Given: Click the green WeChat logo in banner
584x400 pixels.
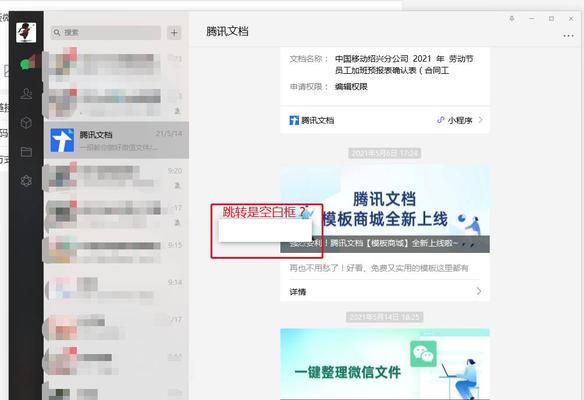Looking at the screenshot, I should pos(423,354).
